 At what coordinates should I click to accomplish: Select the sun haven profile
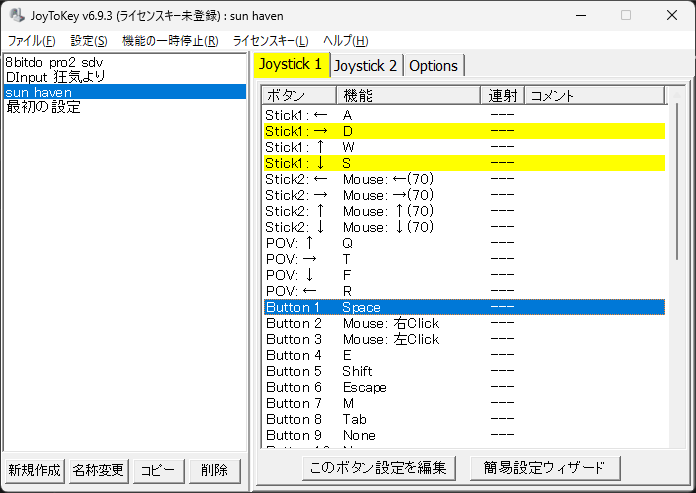(x=125, y=92)
